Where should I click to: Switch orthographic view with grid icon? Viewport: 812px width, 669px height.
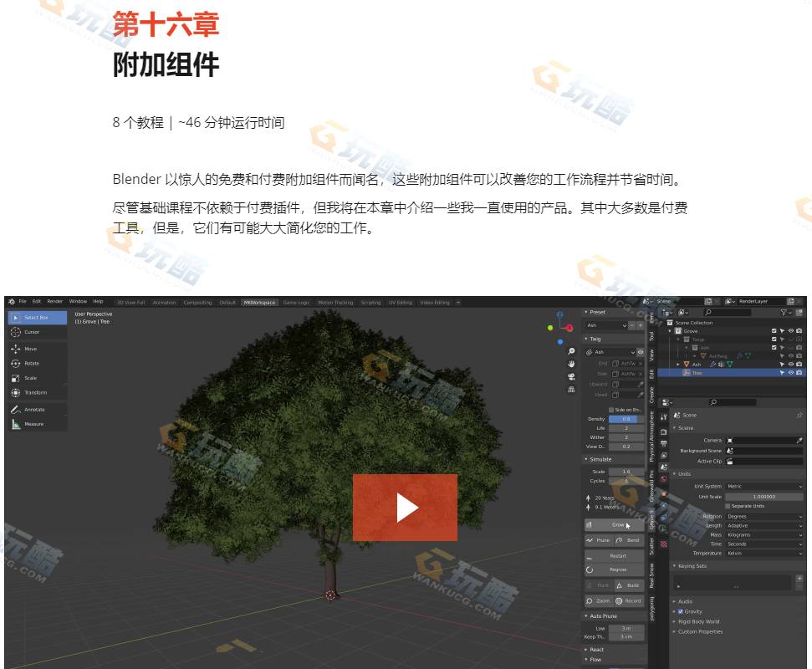click(571, 390)
